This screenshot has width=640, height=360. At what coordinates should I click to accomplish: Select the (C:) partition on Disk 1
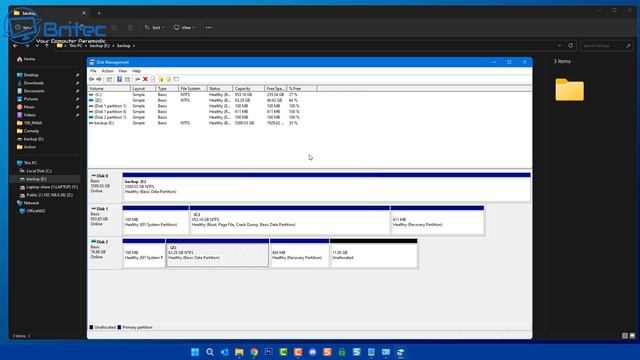point(290,220)
